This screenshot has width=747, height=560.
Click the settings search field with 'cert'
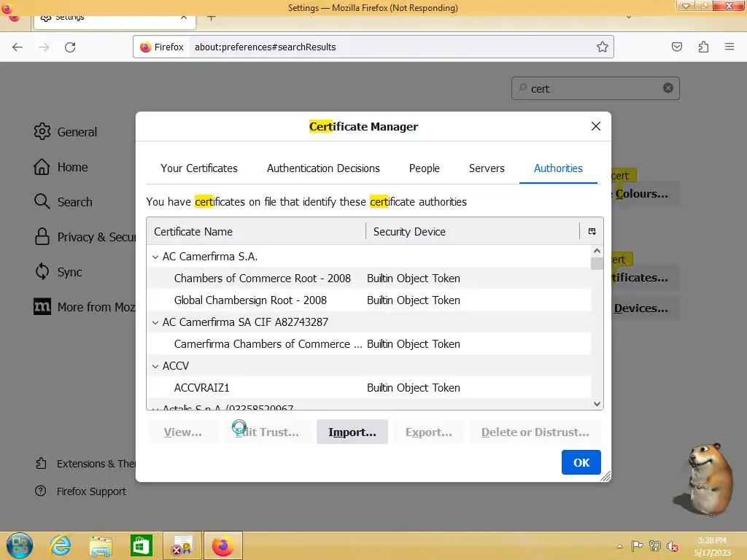pyautogui.click(x=595, y=88)
